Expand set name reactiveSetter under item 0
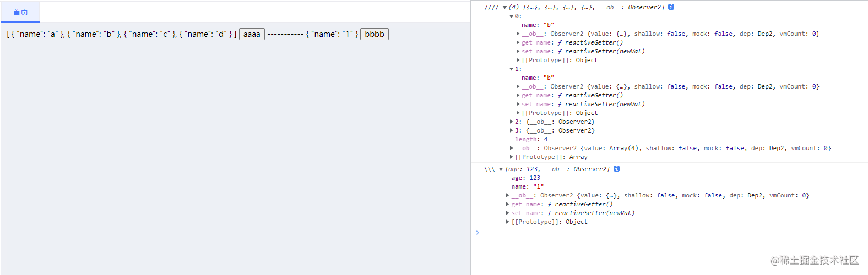The width and height of the screenshot is (868, 275). pos(518,52)
